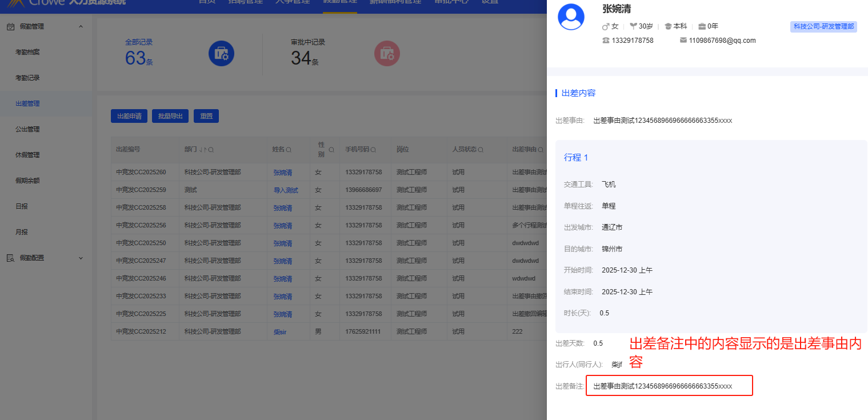
Task: Collapse the 假勤管理 sidebar section
Action: pyautogui.click(x=81, y=26)
